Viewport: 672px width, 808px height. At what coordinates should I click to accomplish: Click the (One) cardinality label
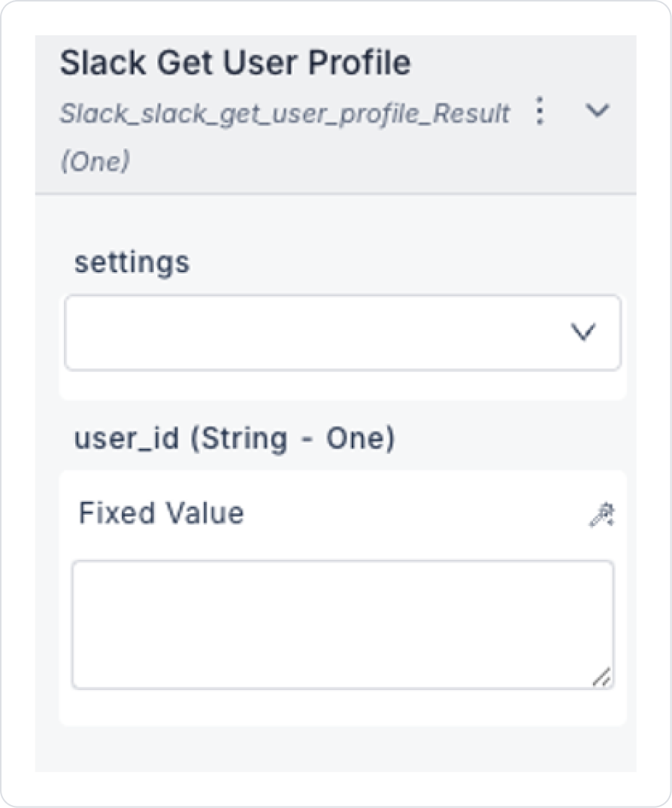pyautogui.click(x=95, y=162)
